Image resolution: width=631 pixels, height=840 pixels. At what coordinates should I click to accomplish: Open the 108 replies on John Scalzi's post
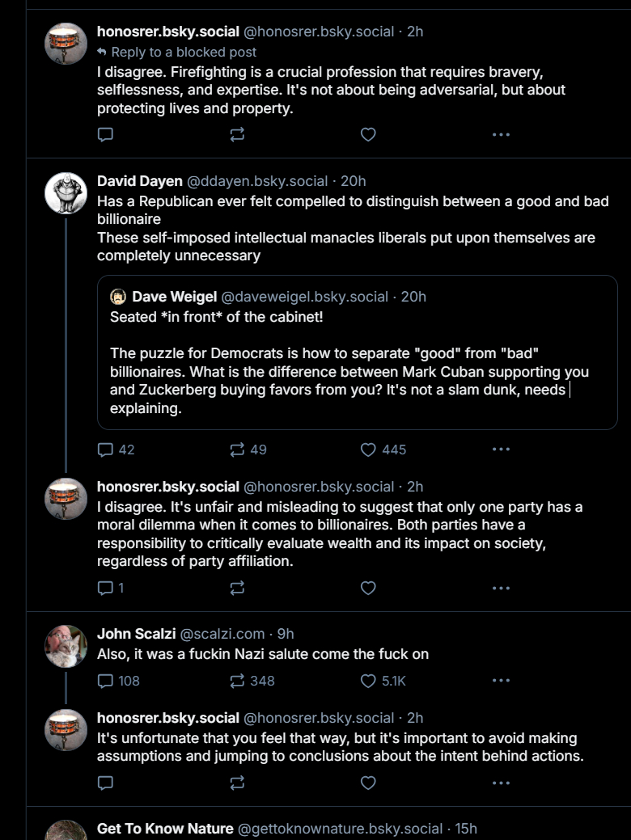pyautogui.click(x=118, y=681)
